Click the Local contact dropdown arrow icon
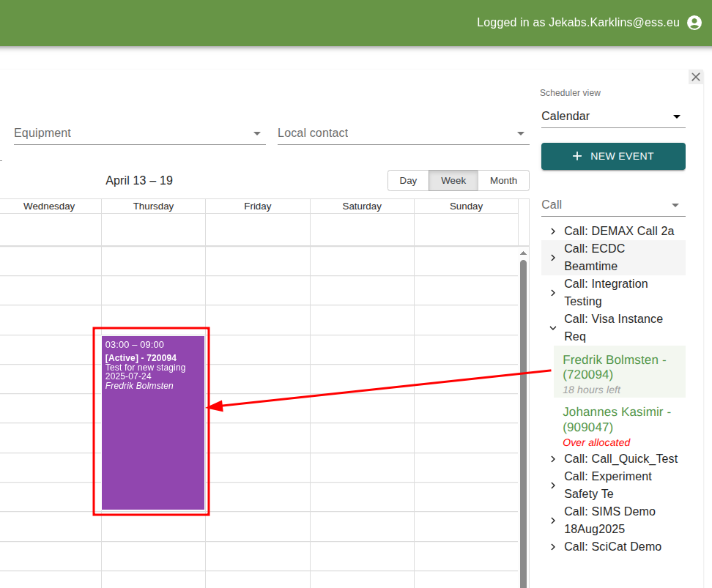 point(521,133)
